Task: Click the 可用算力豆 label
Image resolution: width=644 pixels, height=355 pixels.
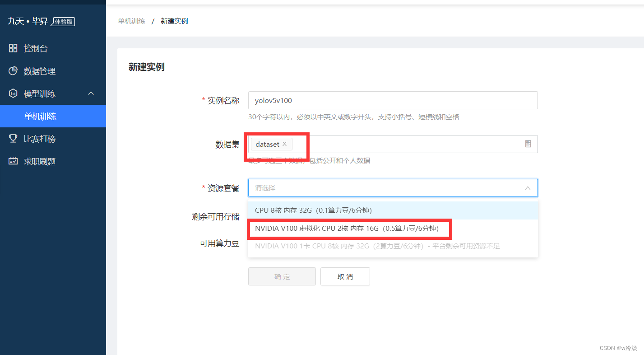Action: [219, 244]
